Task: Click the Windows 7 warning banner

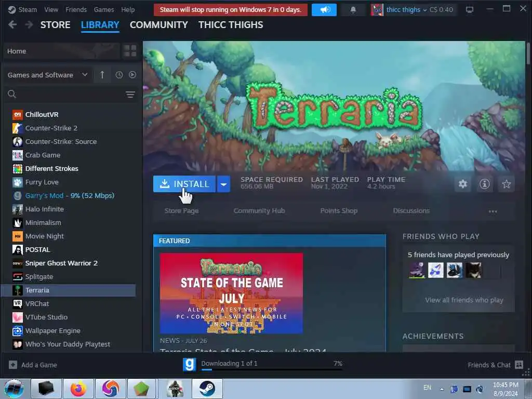Action: (230, 9)
